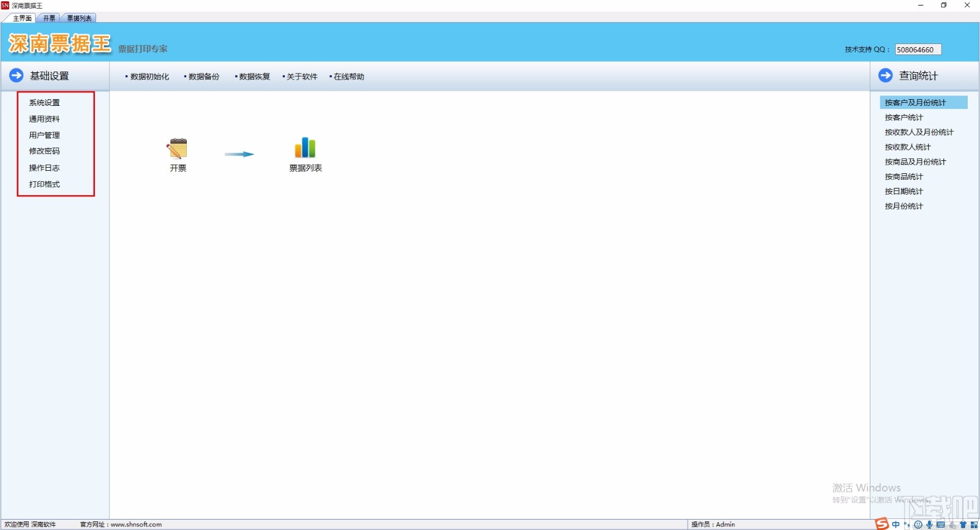Switch to the 开票 tab
Screen dimensions: 980x530
point(49,18)
